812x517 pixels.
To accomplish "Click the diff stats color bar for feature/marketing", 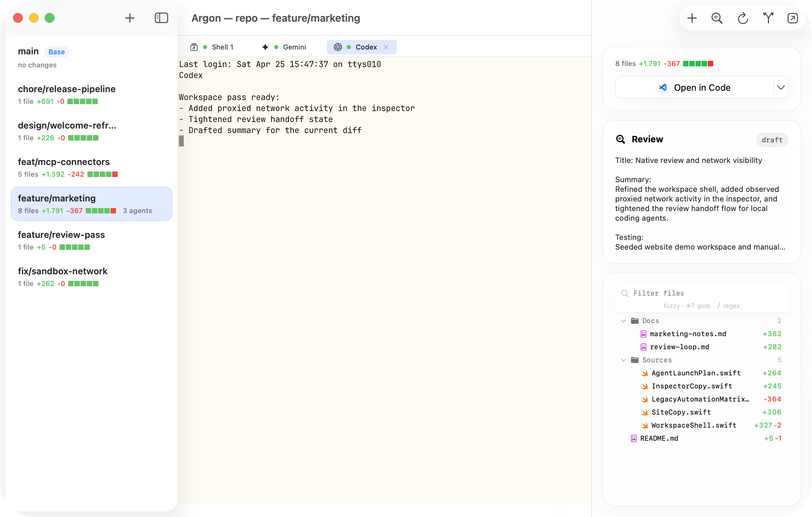I will pyautogui.click(x=100, y=211).
